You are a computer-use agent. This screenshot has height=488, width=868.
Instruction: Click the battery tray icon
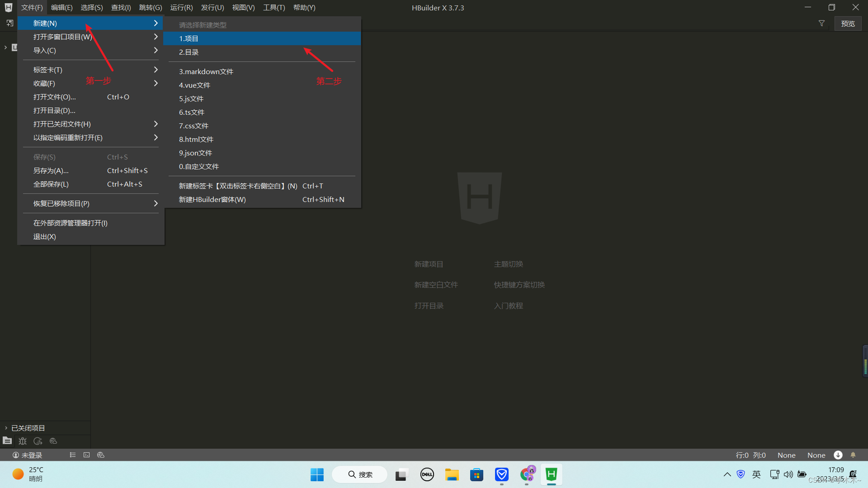(802, 474)
